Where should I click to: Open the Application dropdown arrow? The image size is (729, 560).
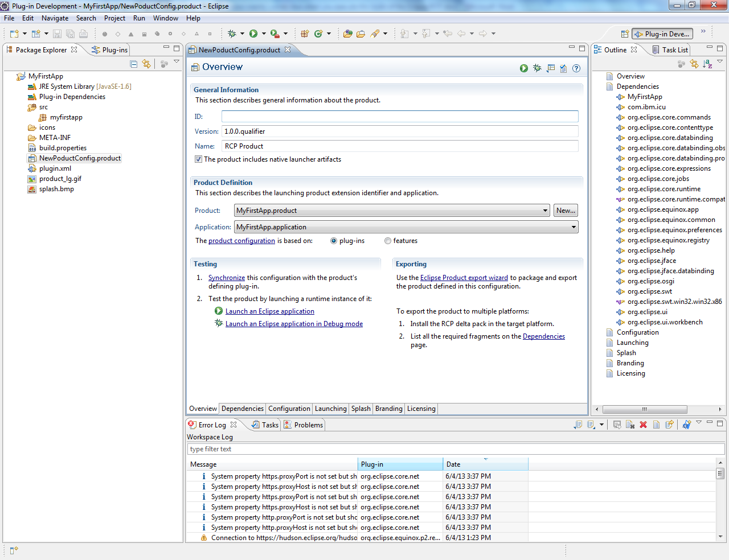point(573,227)
